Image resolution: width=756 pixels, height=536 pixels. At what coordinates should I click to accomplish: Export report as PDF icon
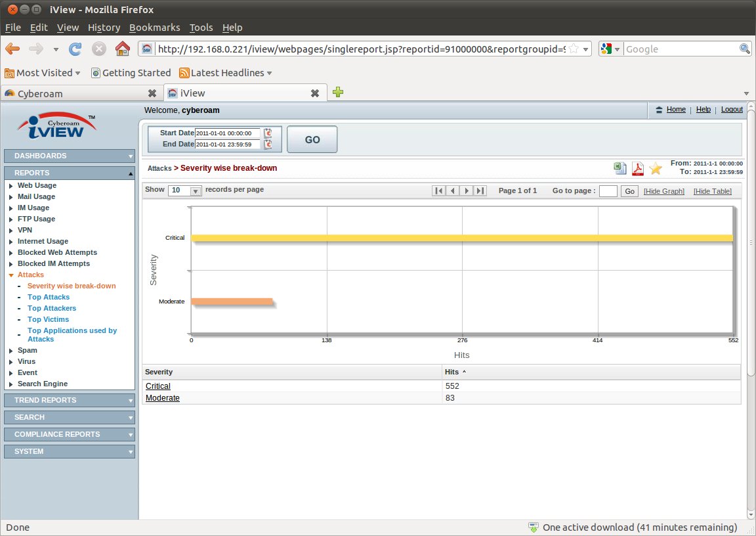point(637,169)
